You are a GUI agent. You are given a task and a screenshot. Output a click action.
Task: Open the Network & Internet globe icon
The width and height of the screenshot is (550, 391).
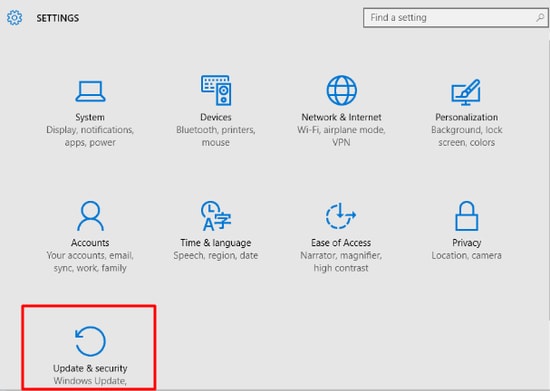pos(341,90)
